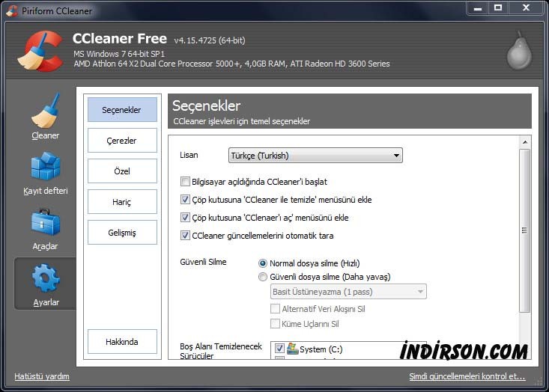This screenshot has width=549, height=392.
Task: Open the Özel settings tab
Action: (x=122, y=171)
